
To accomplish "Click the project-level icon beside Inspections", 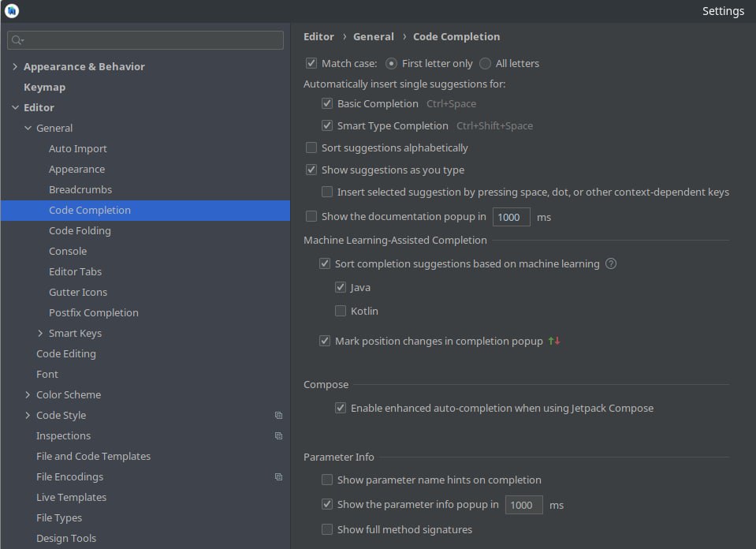I will coord(279,435).
